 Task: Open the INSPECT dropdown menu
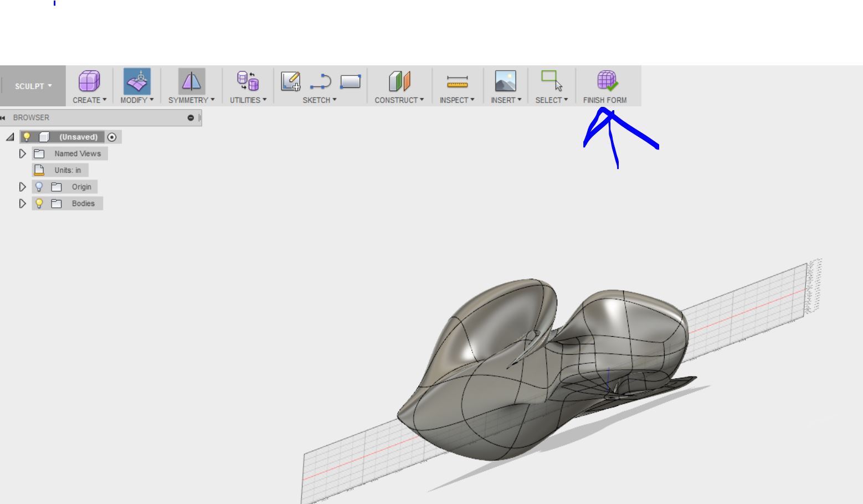point(457,100)
